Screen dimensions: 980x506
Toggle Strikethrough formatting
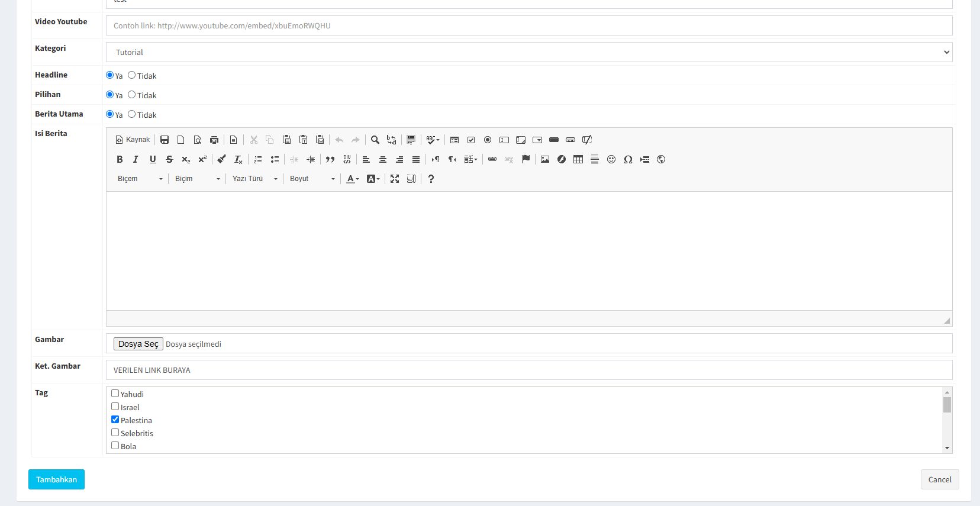click(x=169, y=159)
